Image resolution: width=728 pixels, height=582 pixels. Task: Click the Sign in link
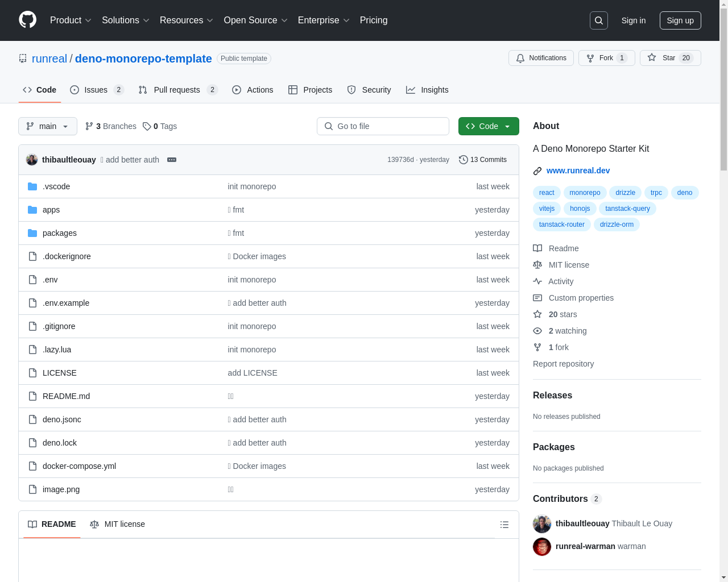point(634,20)
